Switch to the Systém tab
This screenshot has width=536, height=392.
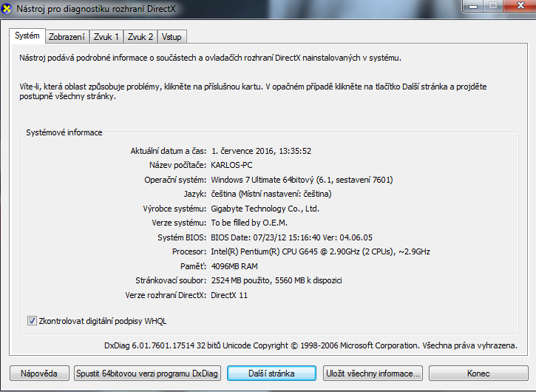coord(27,36)
